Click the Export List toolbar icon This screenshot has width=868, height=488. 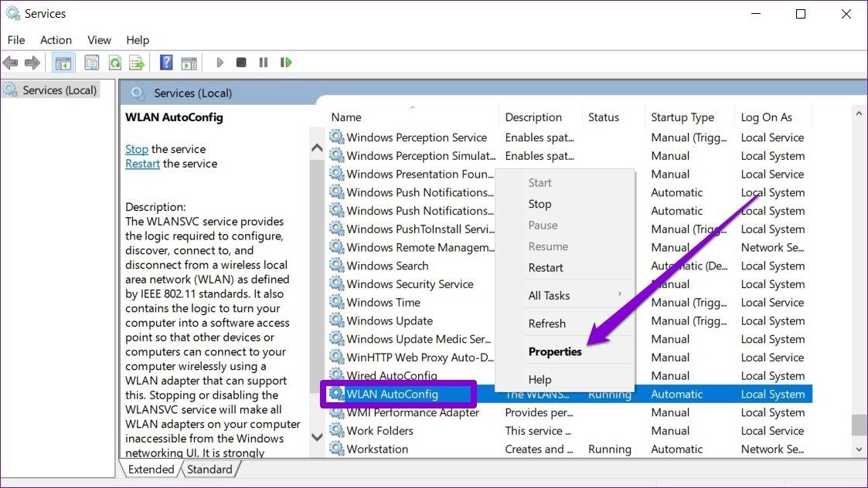[137, 63]
